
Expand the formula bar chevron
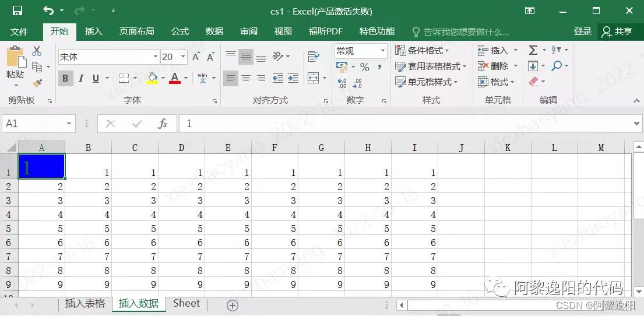[637, 123]
